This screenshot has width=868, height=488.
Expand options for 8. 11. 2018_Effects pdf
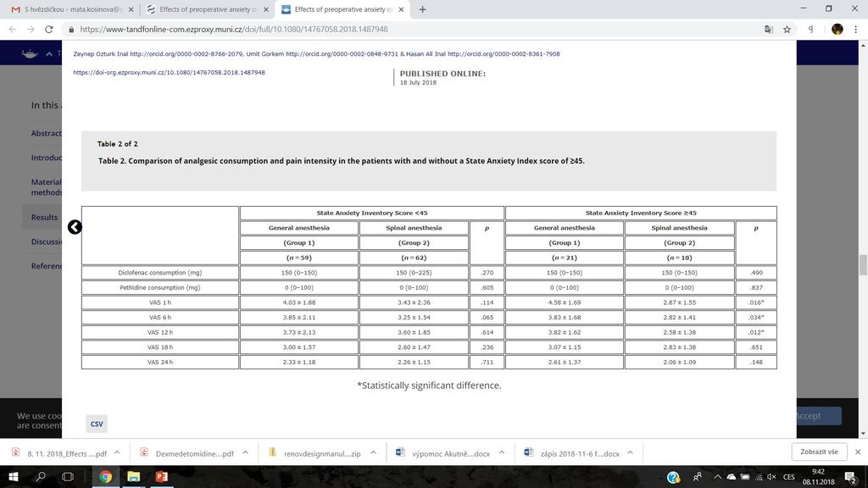117,452
